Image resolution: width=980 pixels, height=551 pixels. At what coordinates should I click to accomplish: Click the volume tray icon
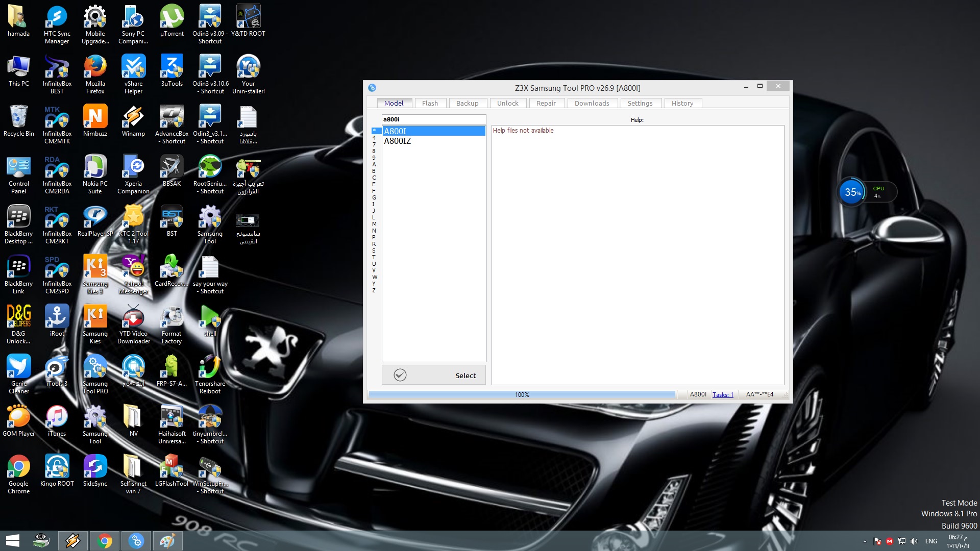914,541
